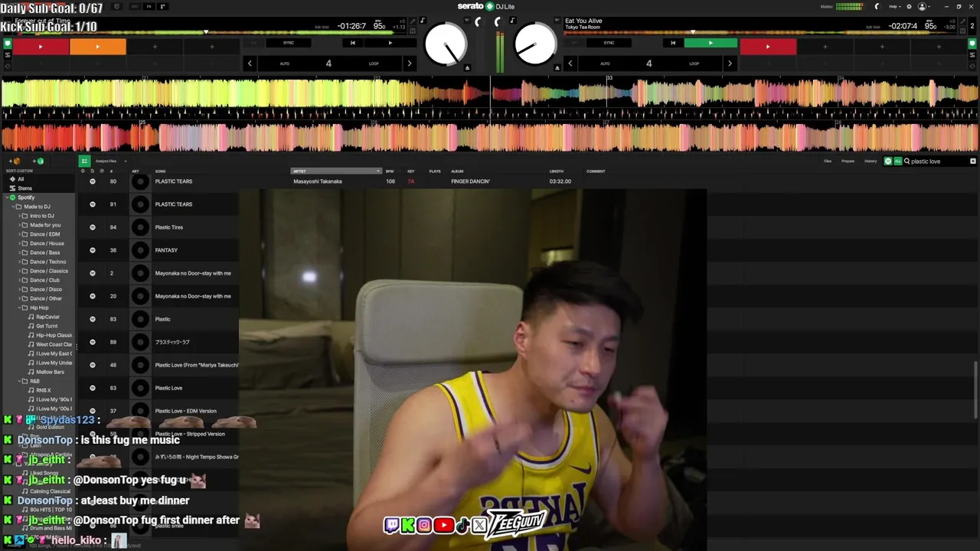
Task: Switch to the Prepare panel tab
Action: tap(848, 161)
